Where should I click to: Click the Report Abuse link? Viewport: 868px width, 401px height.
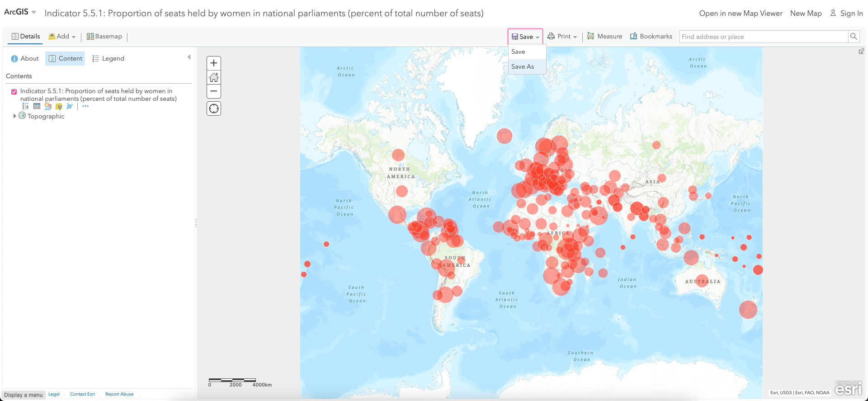click(119, 394)
